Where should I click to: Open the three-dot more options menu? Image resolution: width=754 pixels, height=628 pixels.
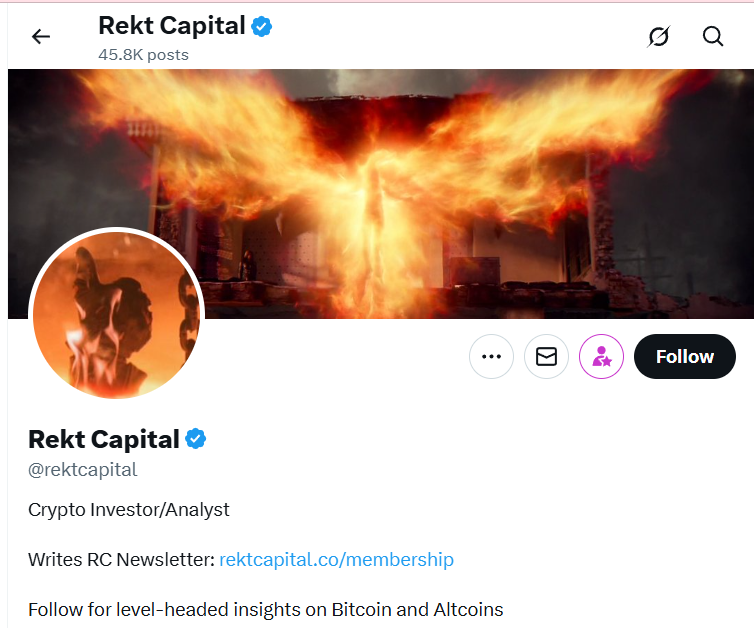coord(491,357)
